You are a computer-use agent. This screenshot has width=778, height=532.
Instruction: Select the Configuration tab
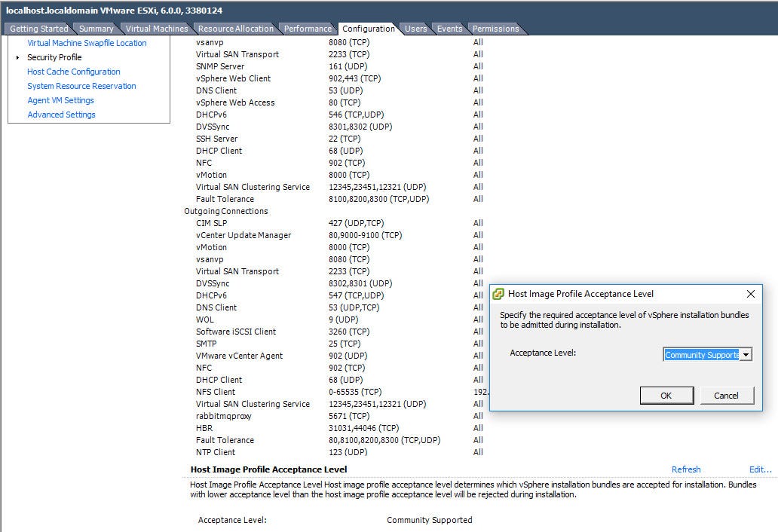[368, 29]
